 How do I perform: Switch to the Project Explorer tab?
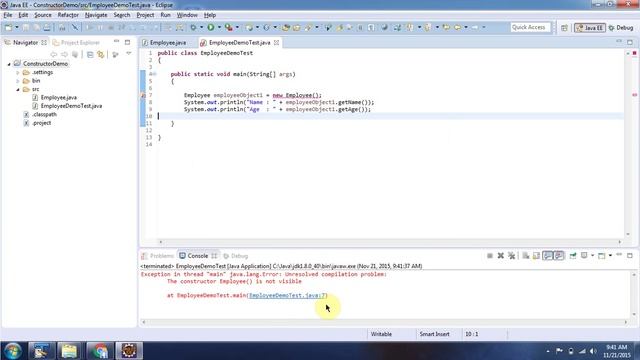pos(76,42)
